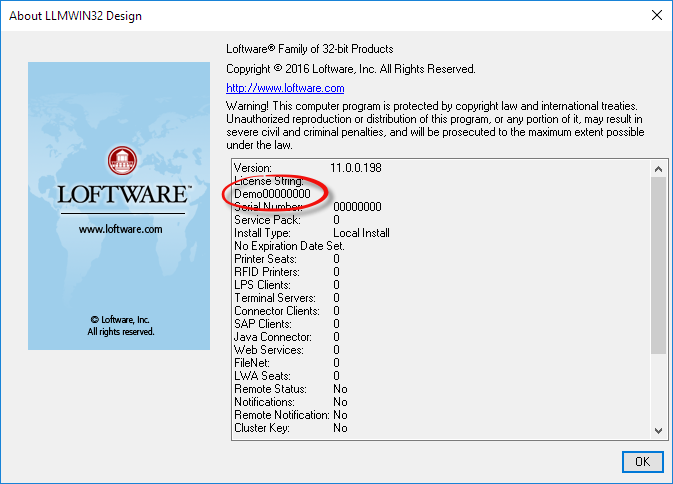Viewport: 673px width, 484px height.
Task: Select the Service Pack row
Action: pyautogui.click(x=287, y=220)
